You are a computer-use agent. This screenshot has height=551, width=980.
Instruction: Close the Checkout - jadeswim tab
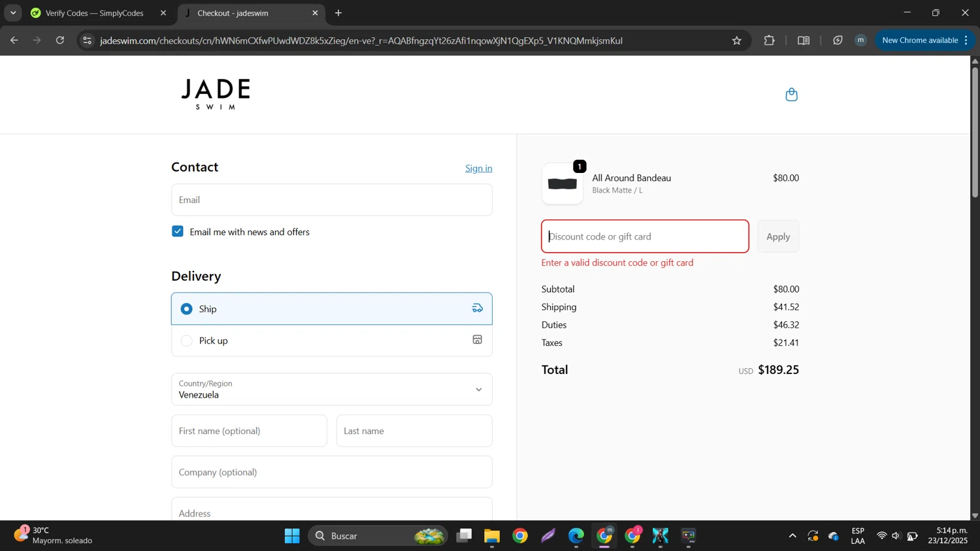pos(315,13)
